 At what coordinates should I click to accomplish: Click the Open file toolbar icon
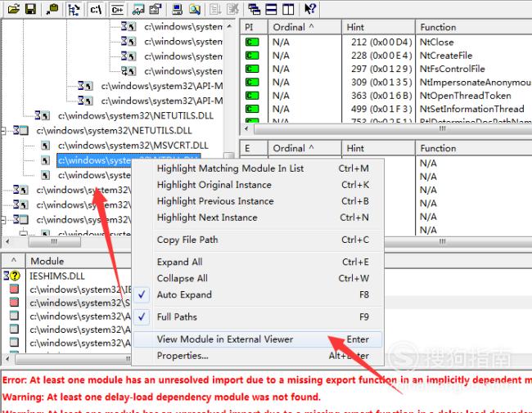[x=14, y=9]
